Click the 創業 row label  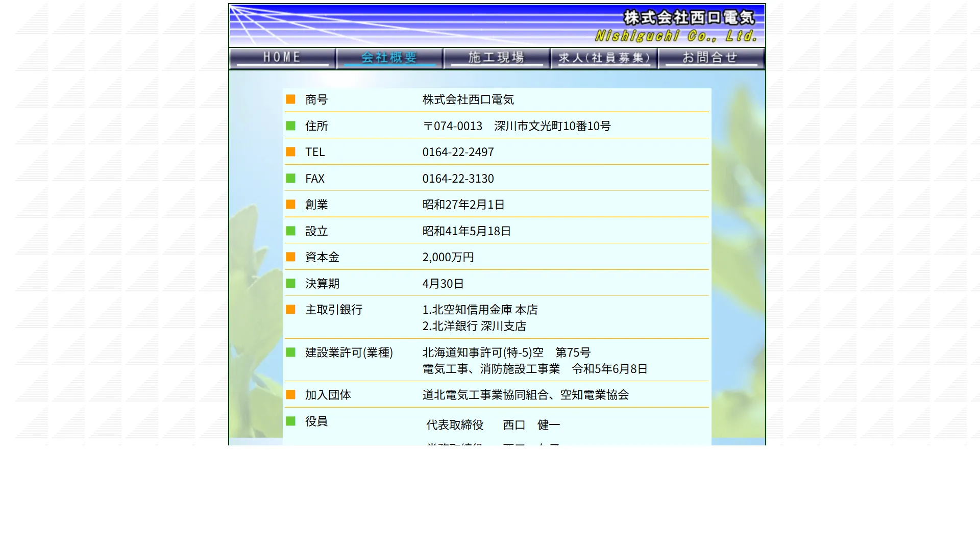pos(316,205)
